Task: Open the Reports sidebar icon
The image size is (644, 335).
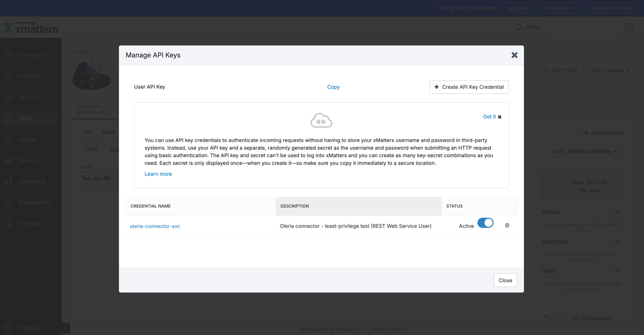Action: (x=8, y=160)
